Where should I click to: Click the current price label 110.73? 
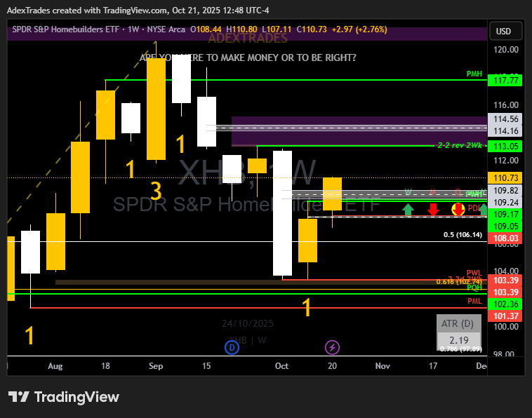pos(505,177)
